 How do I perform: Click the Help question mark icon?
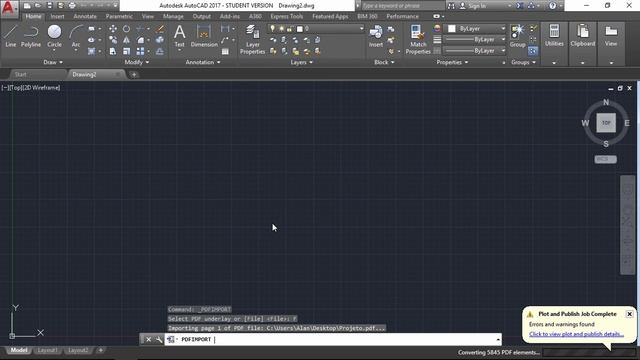(x=552, y=6)
